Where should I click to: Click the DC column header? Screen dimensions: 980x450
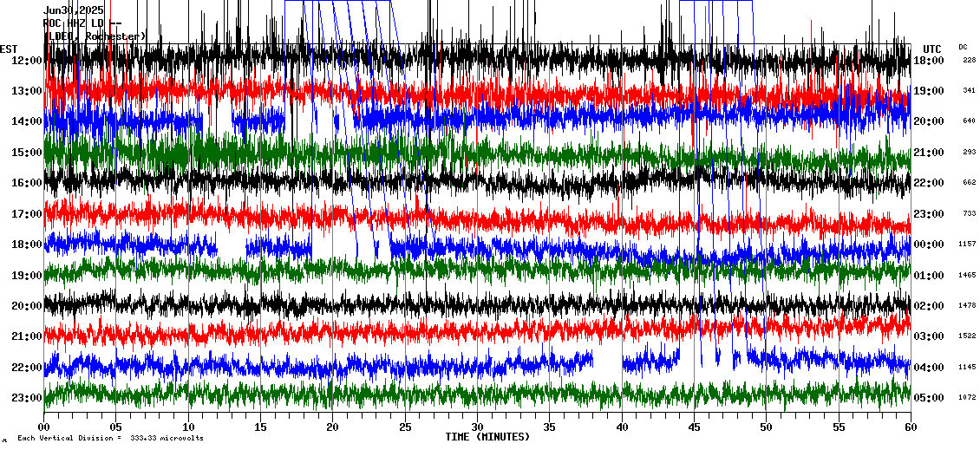pyautogui.click(x=963, y=47)
